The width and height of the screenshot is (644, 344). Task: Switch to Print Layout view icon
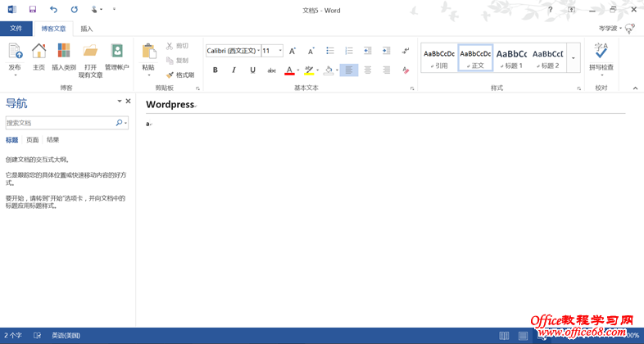point(523,336)
